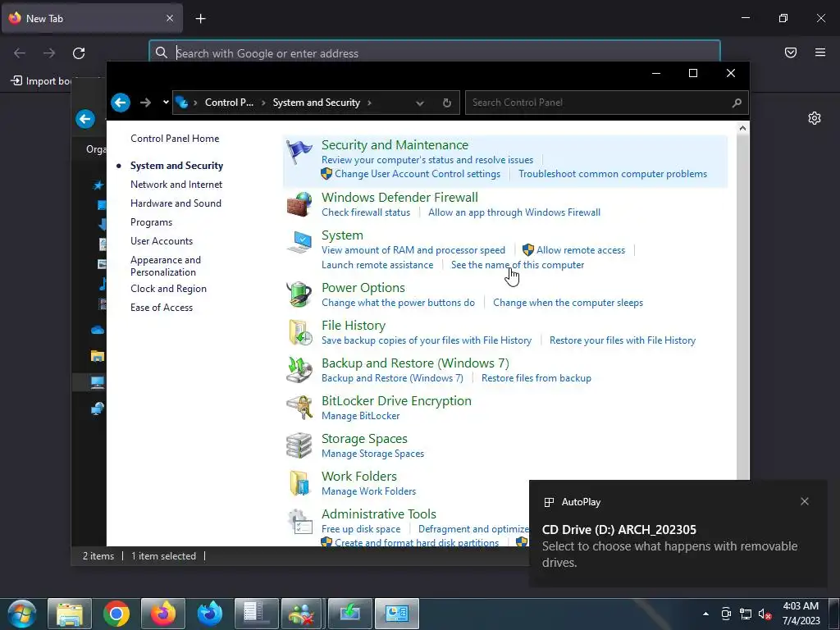Click the Power Options battery icon
The width and height of the screenshot is (840, 630).
[299, 294]
